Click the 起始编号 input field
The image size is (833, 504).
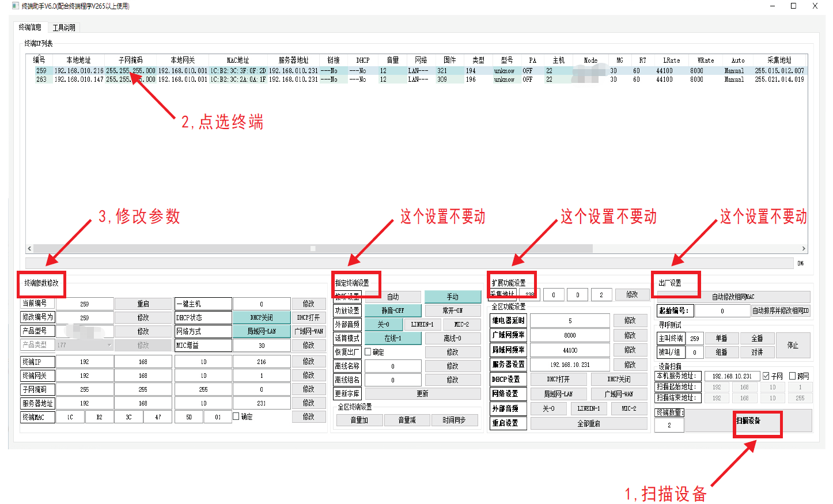pyautogui.click(x=722, y=311)
